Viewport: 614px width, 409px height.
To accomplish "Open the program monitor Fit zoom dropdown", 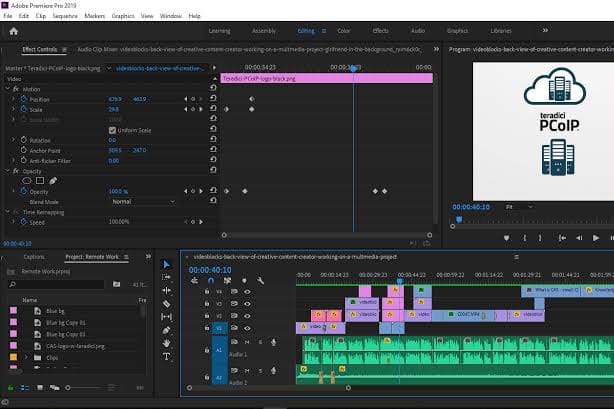I will (x=517, y=206).
